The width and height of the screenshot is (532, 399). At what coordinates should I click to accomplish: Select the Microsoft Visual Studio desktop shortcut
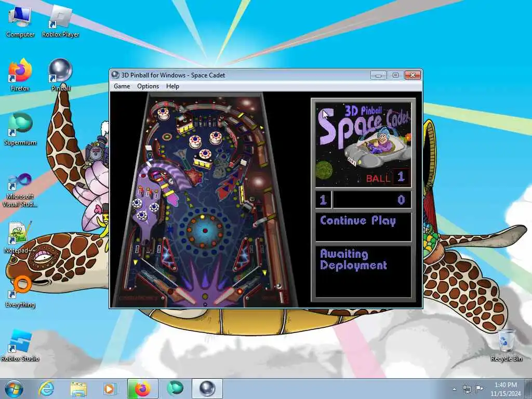[20, 190]
